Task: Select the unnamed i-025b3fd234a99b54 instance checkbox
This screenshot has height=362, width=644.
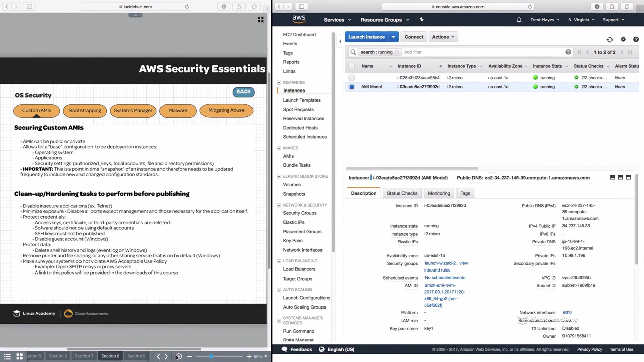Action: [351, 78]
